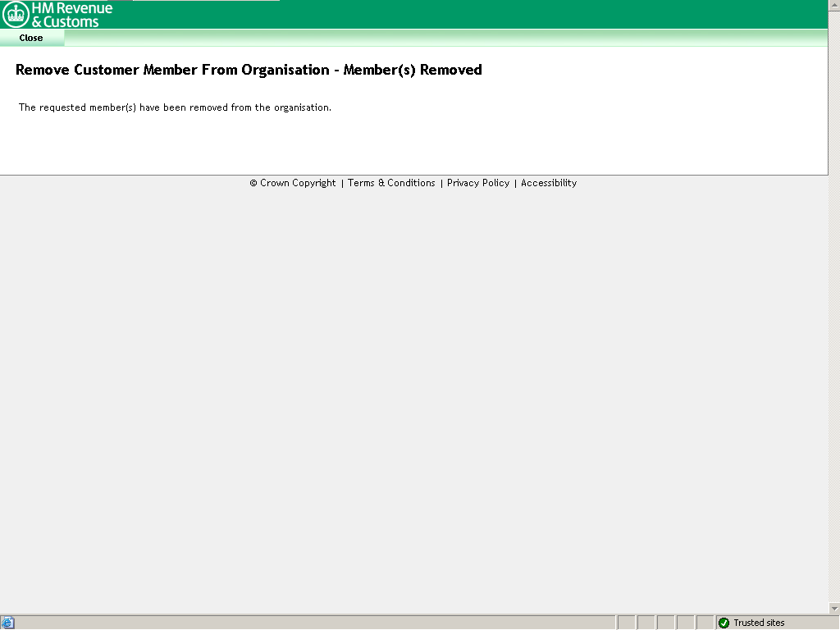Open the Terms & Conditions link
The width and height of the screenshot is (840, 630).
tap(391, 183)
